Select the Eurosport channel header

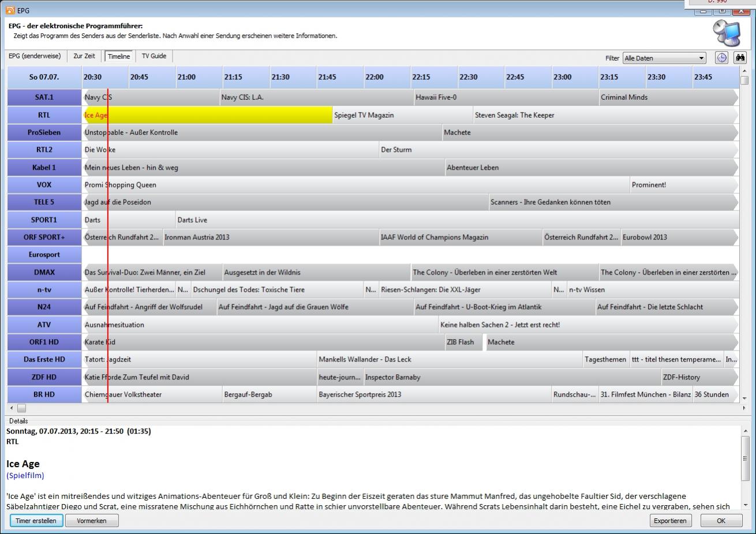point(44,254)
